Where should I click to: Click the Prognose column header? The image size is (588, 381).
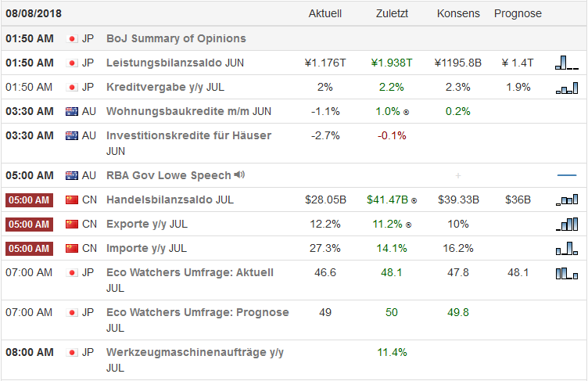(518, 14)
